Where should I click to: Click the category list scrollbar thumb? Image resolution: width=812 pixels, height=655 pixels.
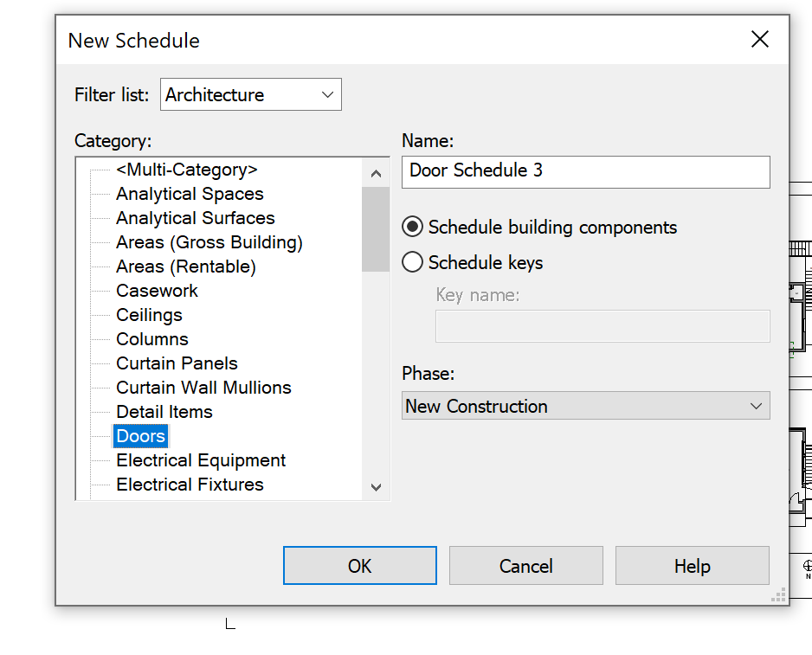click(x=376, y=228)
